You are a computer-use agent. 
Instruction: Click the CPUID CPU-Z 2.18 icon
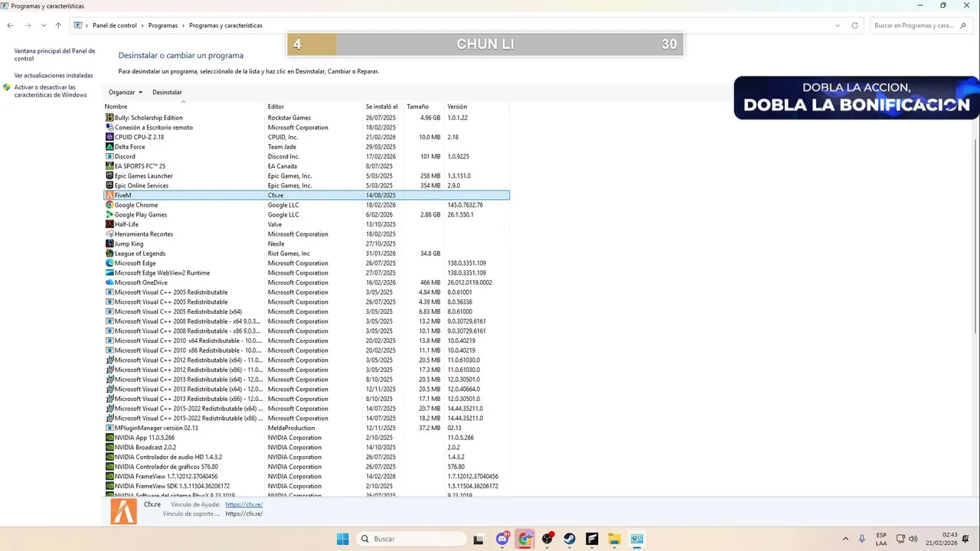(109, 137)
